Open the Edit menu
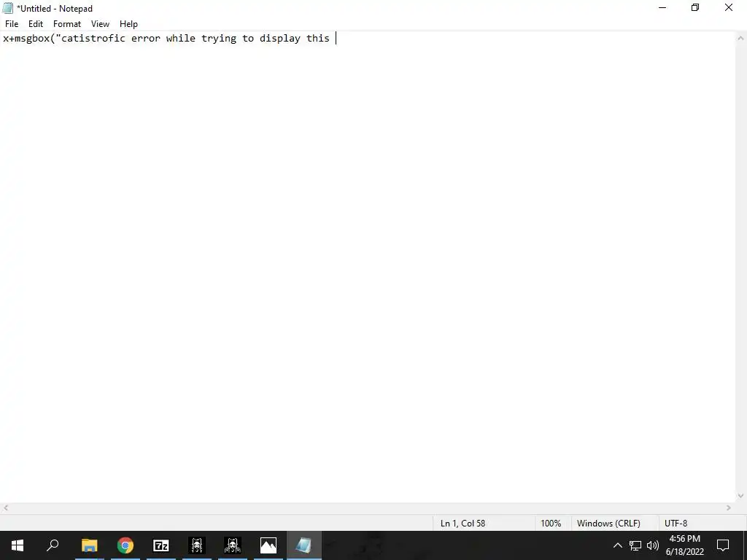 (36, 24)
